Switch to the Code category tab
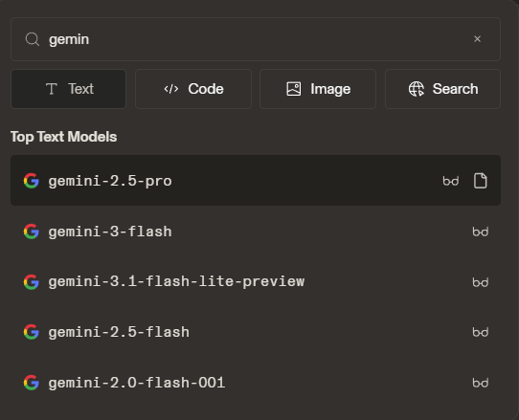 pyautogui.click(x=193, y=89)
